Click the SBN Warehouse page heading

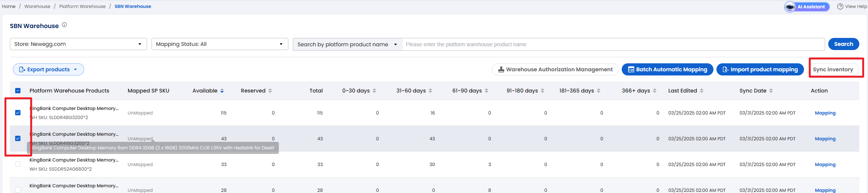coord(34,26)
